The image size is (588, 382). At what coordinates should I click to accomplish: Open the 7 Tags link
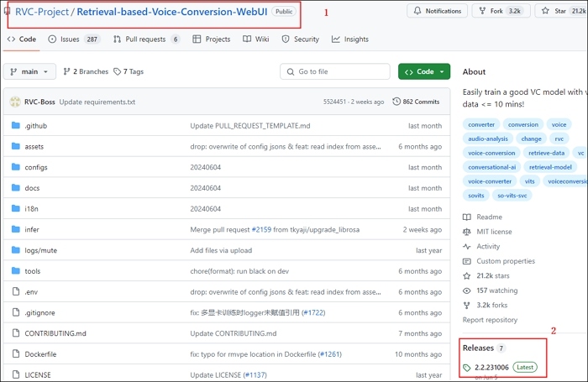point(129,72)
